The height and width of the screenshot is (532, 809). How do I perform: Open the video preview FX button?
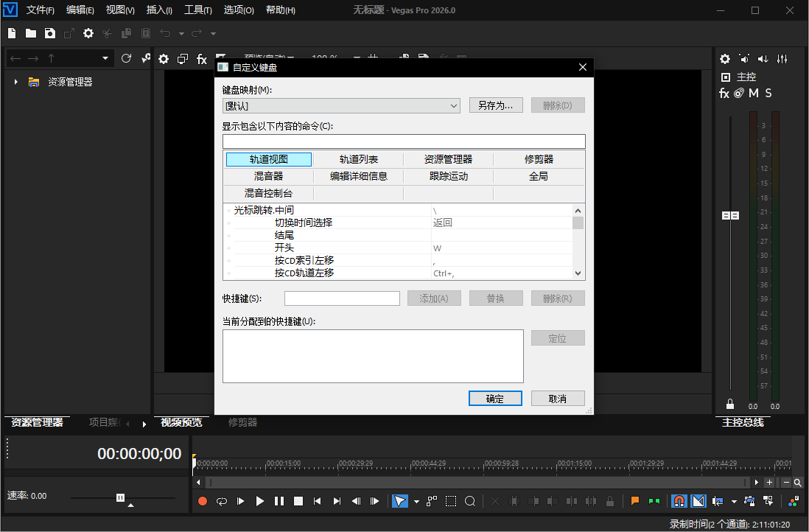point(201,59)
